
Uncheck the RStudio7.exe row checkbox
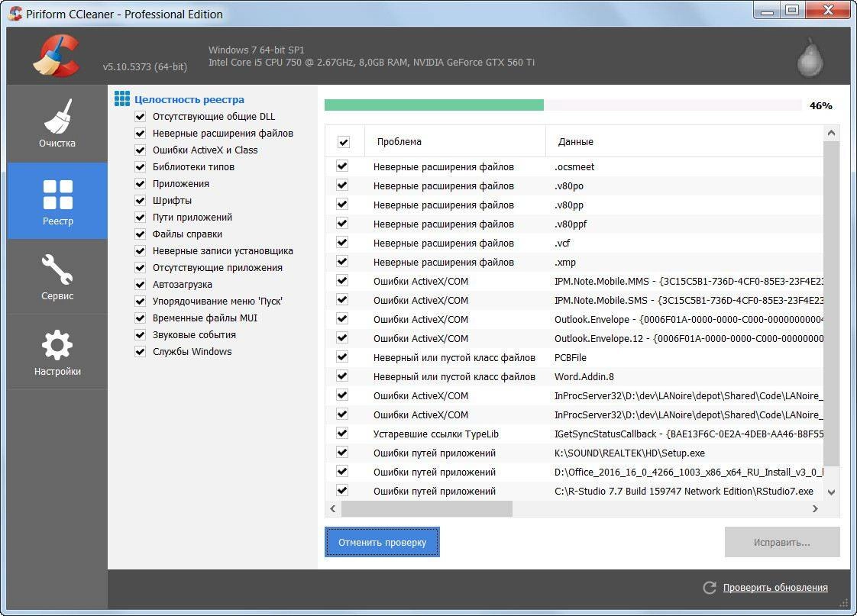[342, 490]
